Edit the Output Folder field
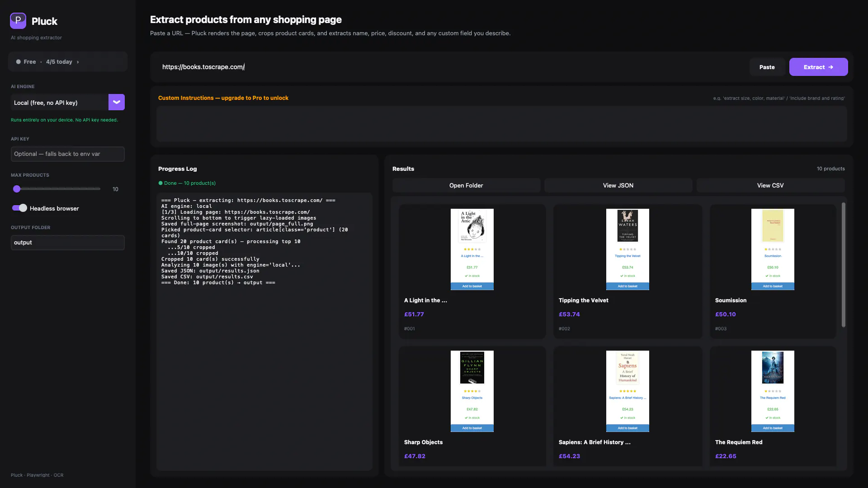Screen dimensions: 868x488 tap(68, 242)
